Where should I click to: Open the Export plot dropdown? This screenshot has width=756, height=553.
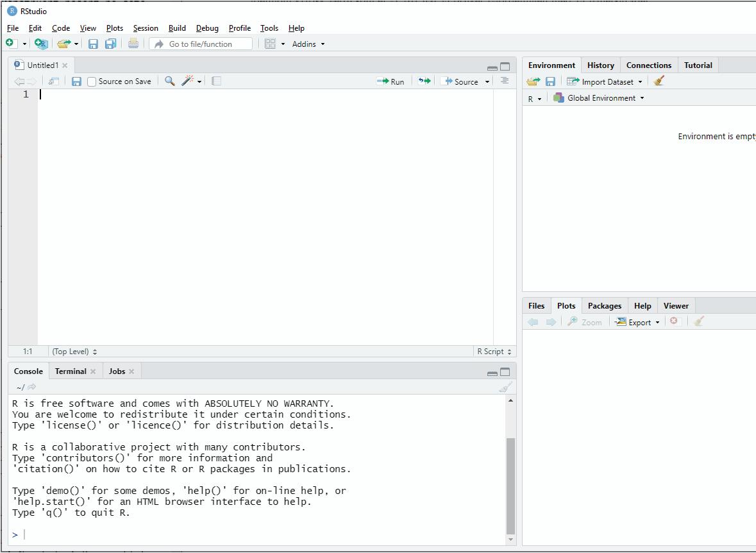point(637,322)
